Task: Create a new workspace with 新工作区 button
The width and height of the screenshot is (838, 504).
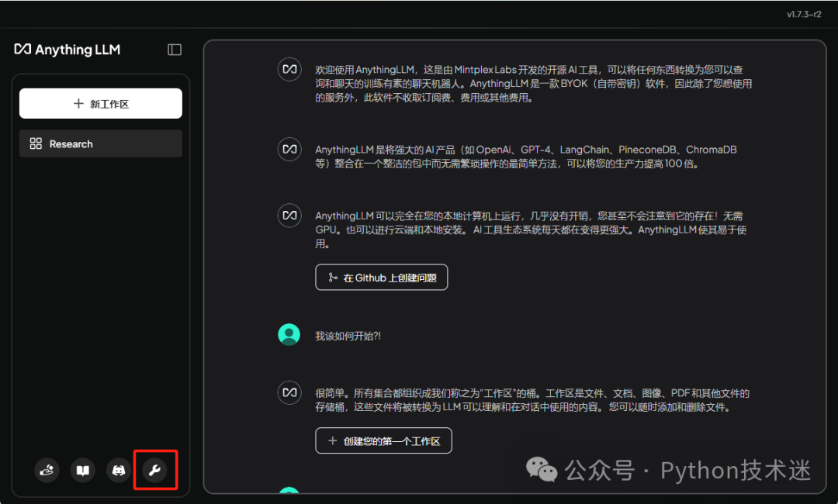Action: [100, 104]
